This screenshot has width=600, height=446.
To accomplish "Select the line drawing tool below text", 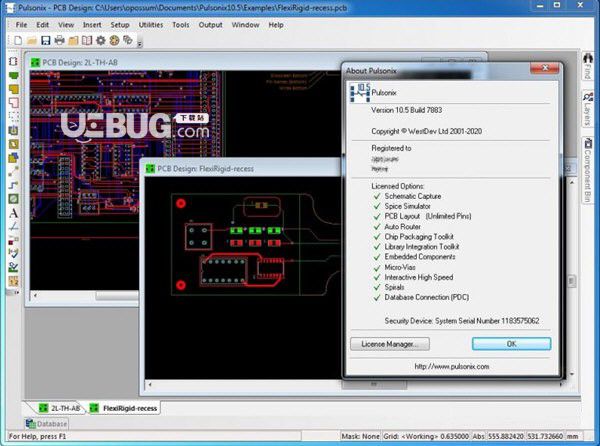I will pyautogui.click(x=13, y=226).
